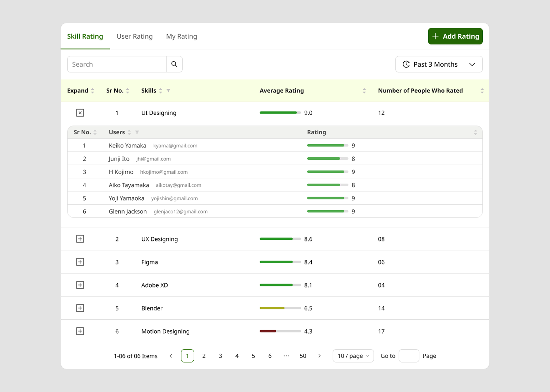Image resolution: width=550 pixels, height=392 pixels.
Task: Sort by Number of People Who Rated arrows
Action: (482, 91)
